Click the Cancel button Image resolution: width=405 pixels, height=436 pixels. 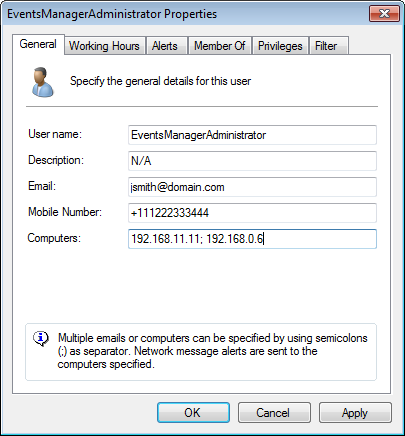pos(274,413)
